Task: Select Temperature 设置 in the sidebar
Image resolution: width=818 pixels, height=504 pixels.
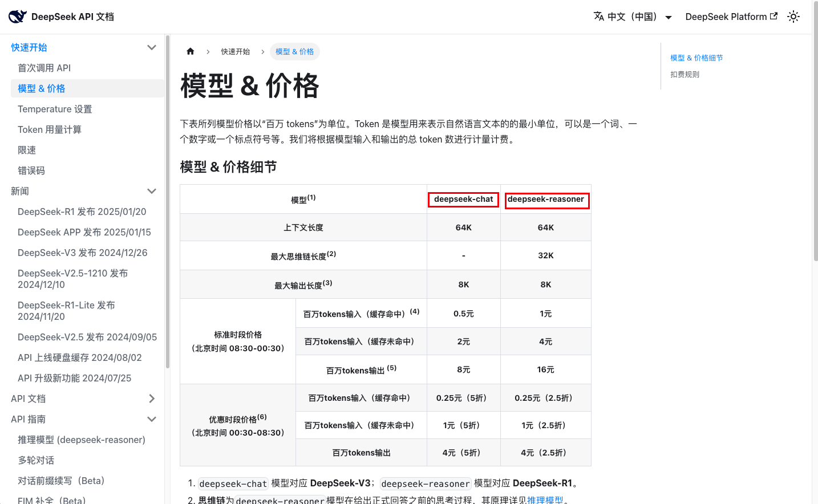Action: (x=55, y=109)
